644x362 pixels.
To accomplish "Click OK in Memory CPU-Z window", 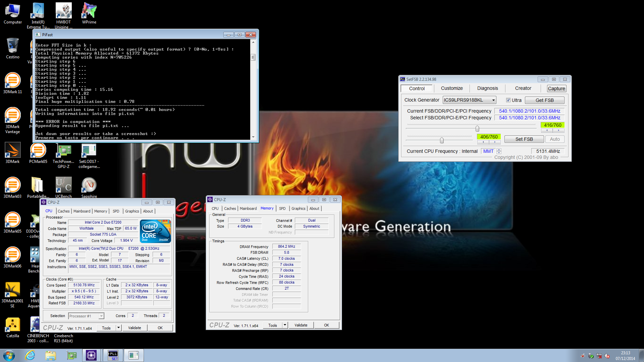I will pyautogui.click(x=326, y=325).
